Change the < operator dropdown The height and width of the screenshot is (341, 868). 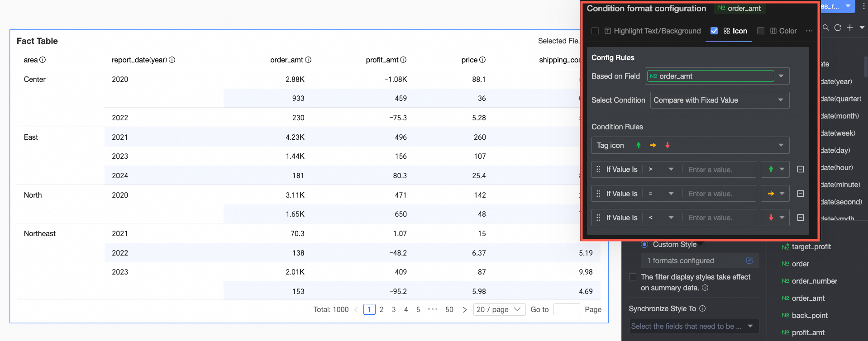661,218
